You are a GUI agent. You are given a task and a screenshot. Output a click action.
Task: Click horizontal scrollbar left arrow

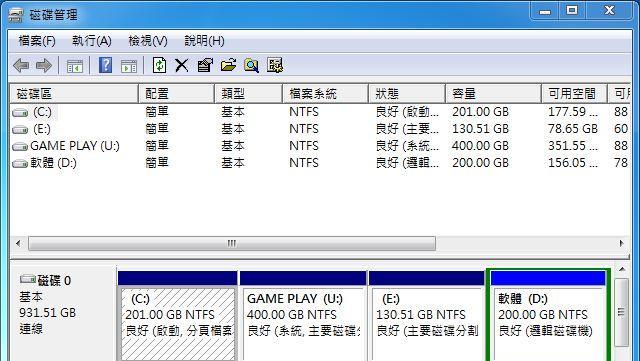[x=18, y=243]
